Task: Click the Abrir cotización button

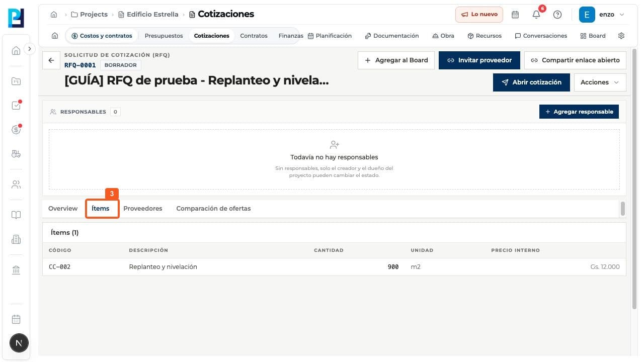Action: (x=531, y=82)
